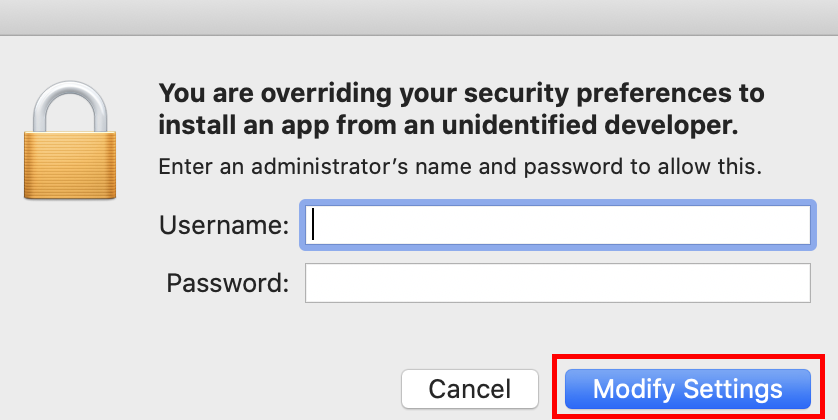The image size is (838, 420).
Task: Cancel the security override dialog
Action: click(470, 388)
